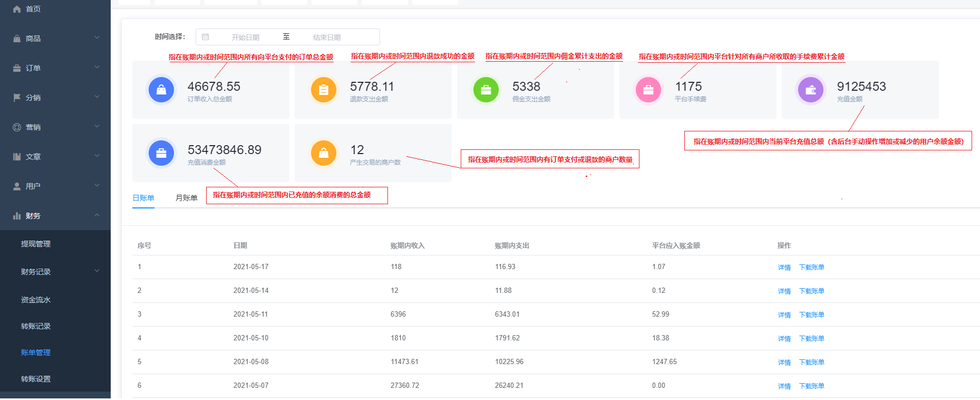
Task: Click the orange refund expenditure icon
Action: click(324, 90)
